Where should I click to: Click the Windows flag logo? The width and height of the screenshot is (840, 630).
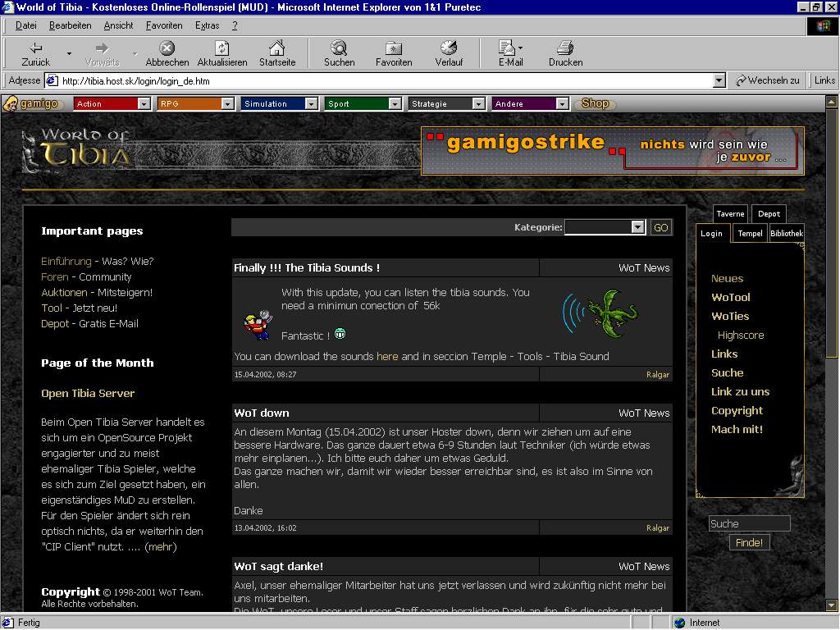(x=823, y=25)
